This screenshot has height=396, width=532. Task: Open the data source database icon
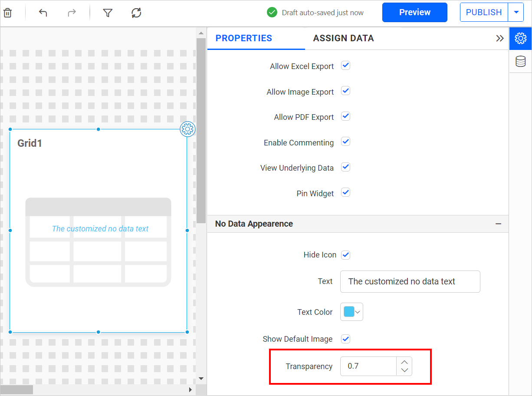click(x=520, y=62)
